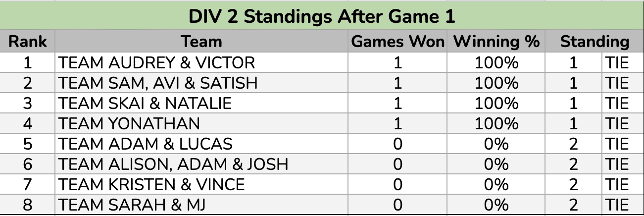Click the standing number for TEAM ADAM & LUCAS

573,144
